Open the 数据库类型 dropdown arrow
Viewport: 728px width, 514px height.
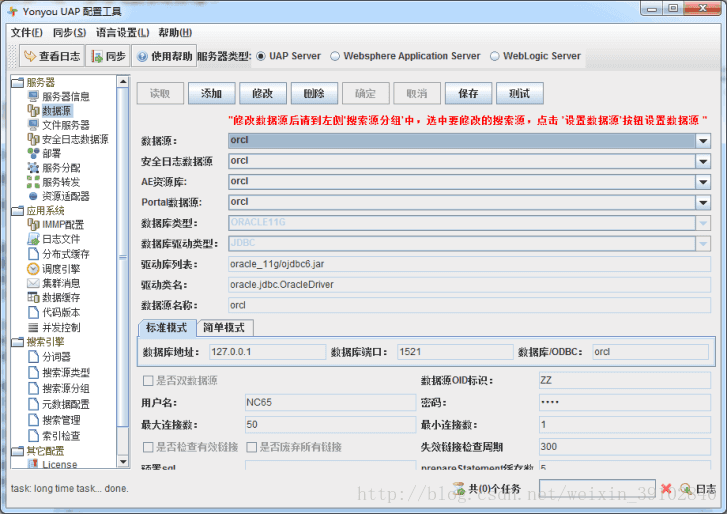tap(703, 223)
